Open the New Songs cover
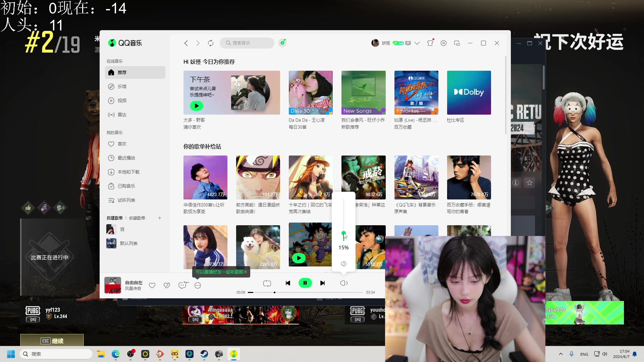The height and width of the screenshot is (362, 644). (363, 93)
